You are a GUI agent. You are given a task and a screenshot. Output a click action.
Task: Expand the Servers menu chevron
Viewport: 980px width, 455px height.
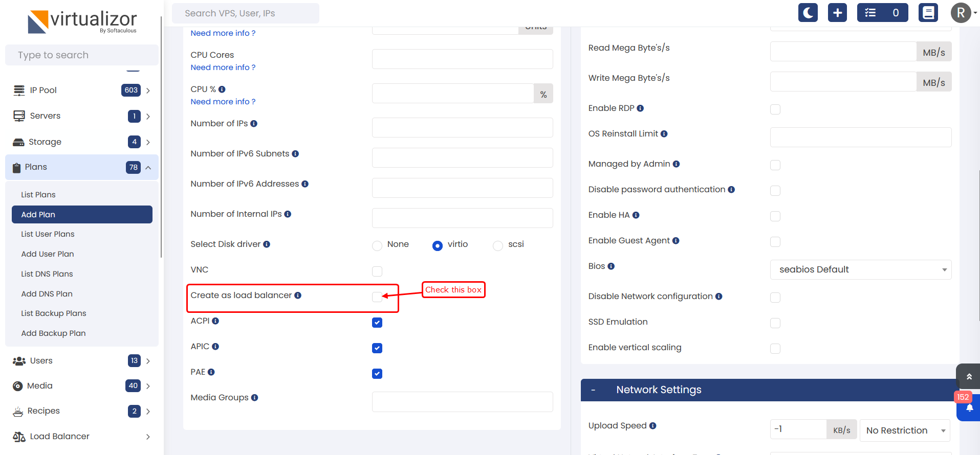[148, 117]
